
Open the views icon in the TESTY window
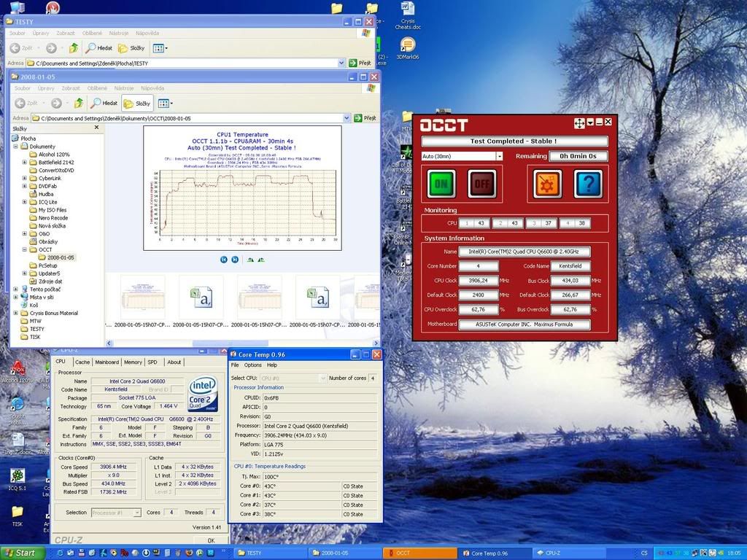[x=160, y=47]
